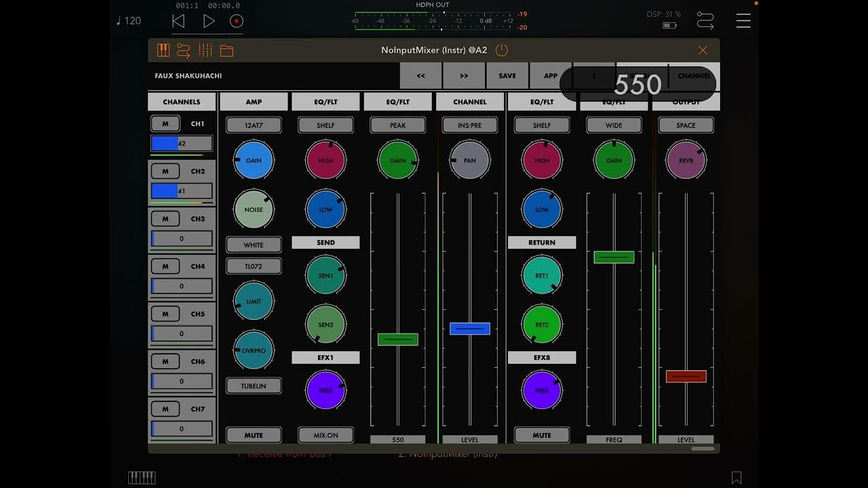Click the red output LEVEL fader handle

click(x=686, y=376)
